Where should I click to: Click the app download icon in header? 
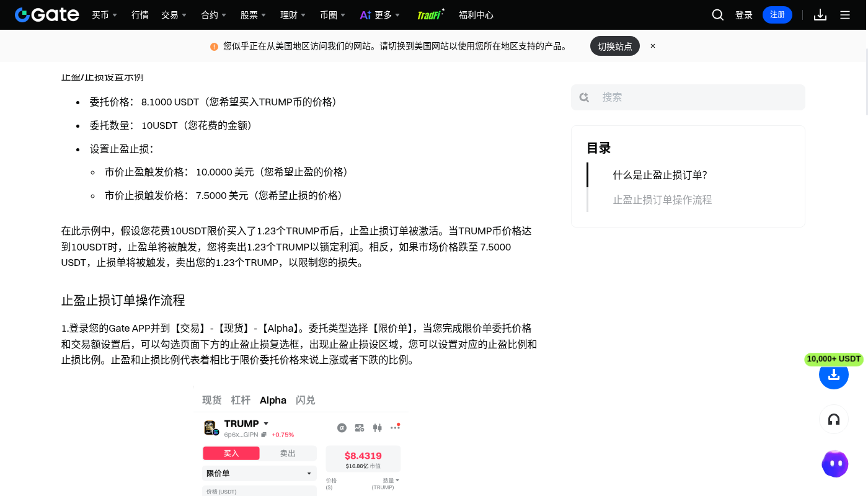coord(820,15)
